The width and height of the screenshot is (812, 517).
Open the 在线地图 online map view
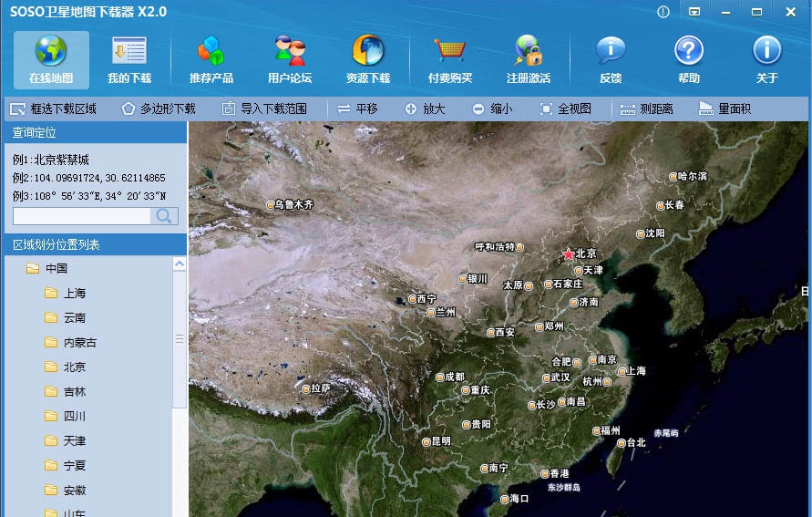click(x=51, y=59)
